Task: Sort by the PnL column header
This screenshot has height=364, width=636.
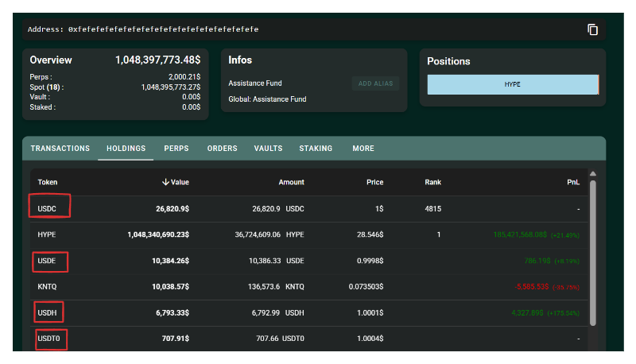Action: 573,182
